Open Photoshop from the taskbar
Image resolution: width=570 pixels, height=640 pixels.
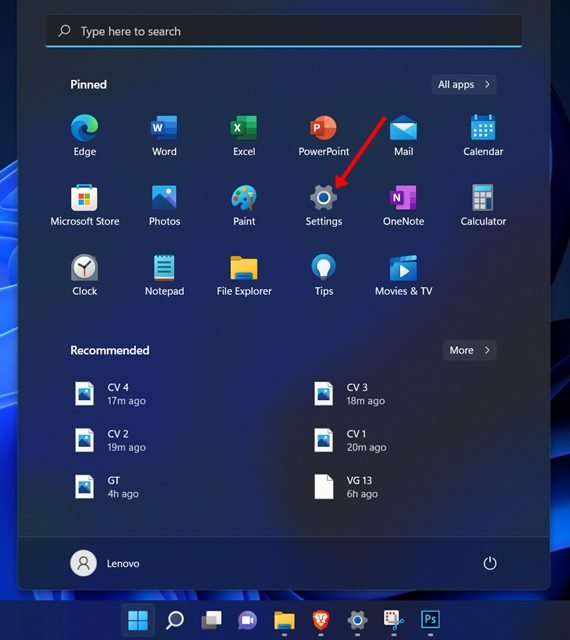[430, 620]
